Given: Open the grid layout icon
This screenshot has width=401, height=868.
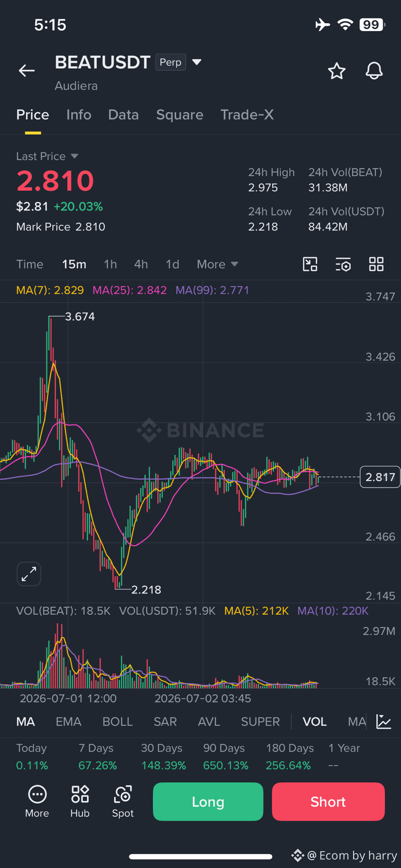Looking at the screenshot, I should point(376,264).
